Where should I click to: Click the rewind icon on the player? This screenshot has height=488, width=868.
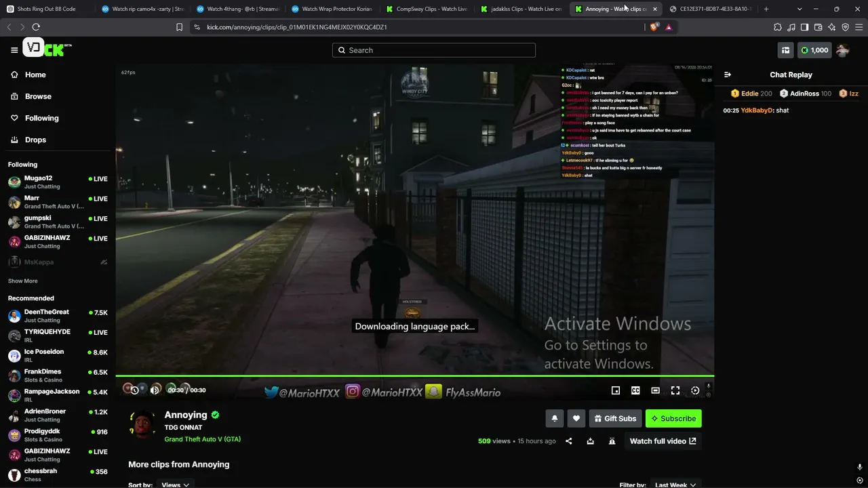tap(134, 390)
